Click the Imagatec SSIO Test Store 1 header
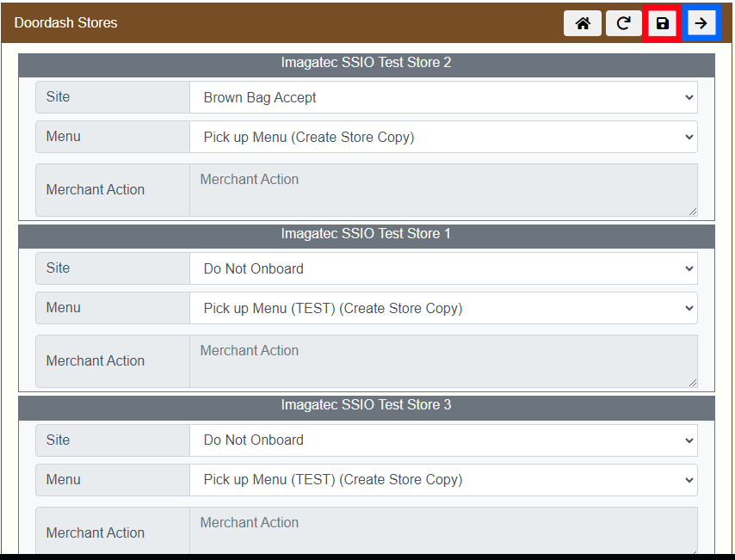The height and width of the screenshot is (560, 735). pyautogui.click(x=366, y=234)
